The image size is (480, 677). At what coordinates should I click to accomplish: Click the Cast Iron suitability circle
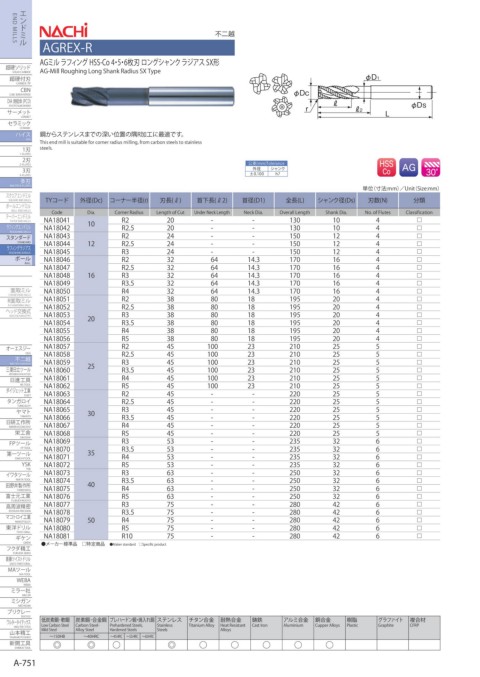[266, 645]
